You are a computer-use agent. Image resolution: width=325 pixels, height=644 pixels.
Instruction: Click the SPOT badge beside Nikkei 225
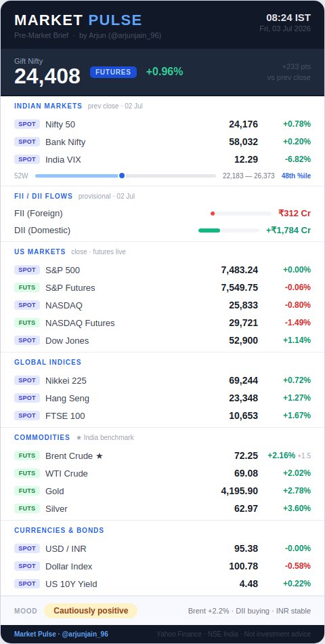[x=27, y=380]
